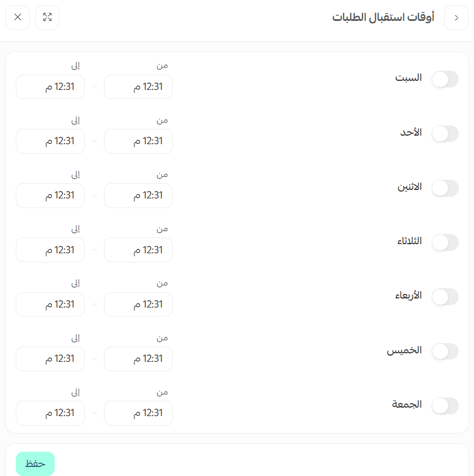
Task: Enable the Saturday (السبت) toggle
Action: 445,79
